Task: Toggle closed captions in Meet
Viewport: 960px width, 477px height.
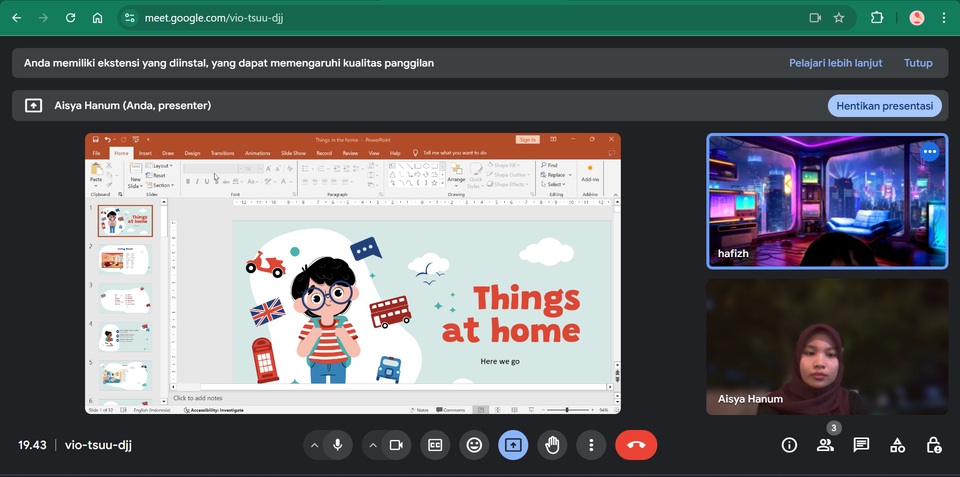Action: [435, 445]
